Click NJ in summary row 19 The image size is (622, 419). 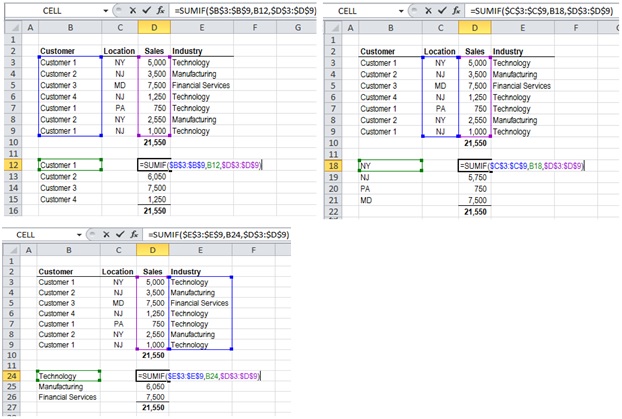[x=365, y=177]
